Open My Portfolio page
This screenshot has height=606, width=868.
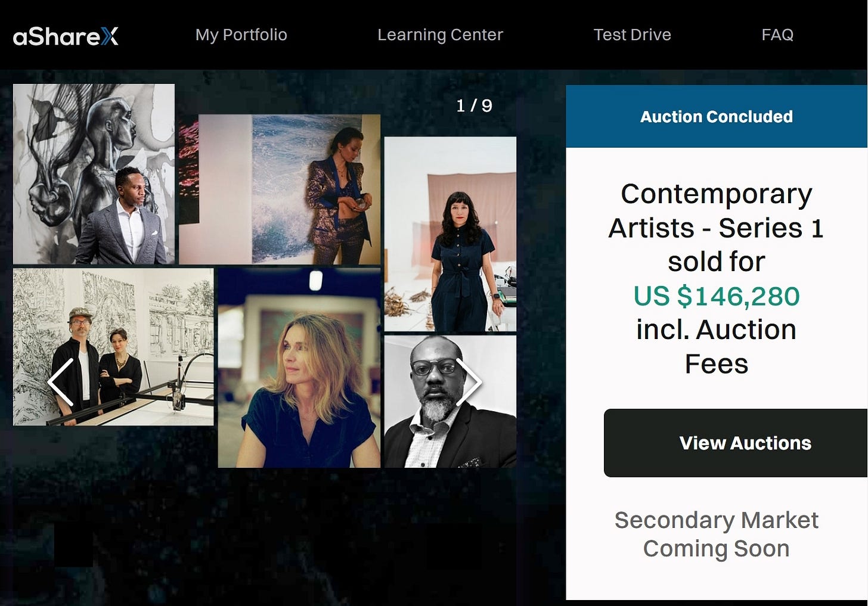(x=241, y=35)
